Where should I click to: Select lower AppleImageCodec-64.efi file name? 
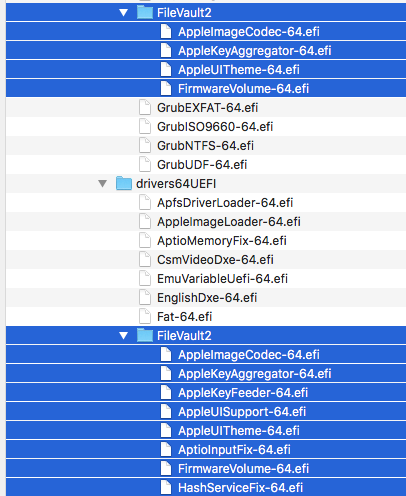249,355
